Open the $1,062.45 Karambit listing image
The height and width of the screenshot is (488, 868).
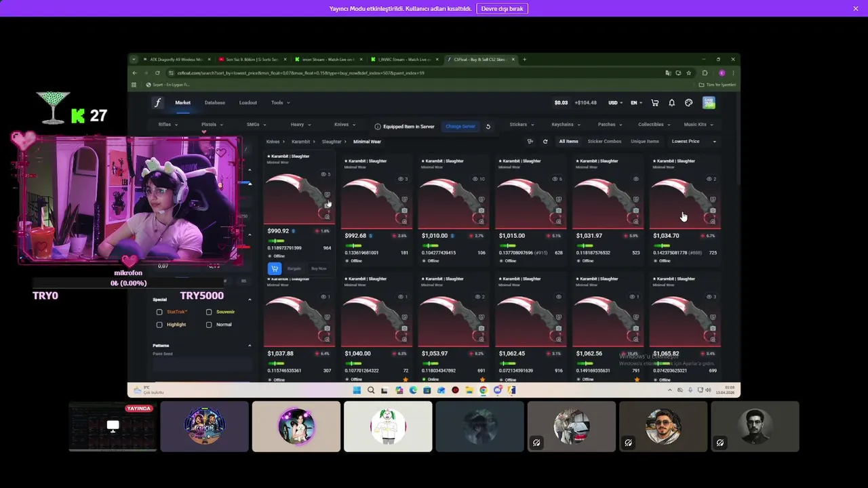tap(530, 319)
